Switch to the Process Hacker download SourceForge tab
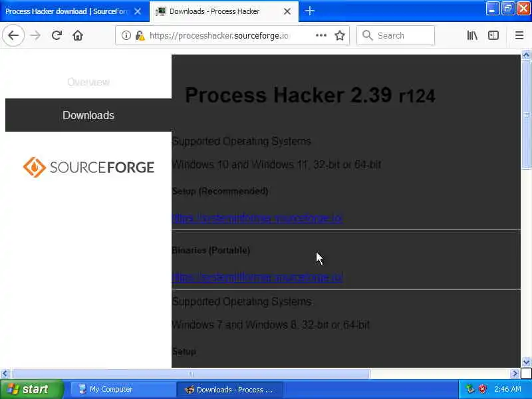 click(74, 11)
